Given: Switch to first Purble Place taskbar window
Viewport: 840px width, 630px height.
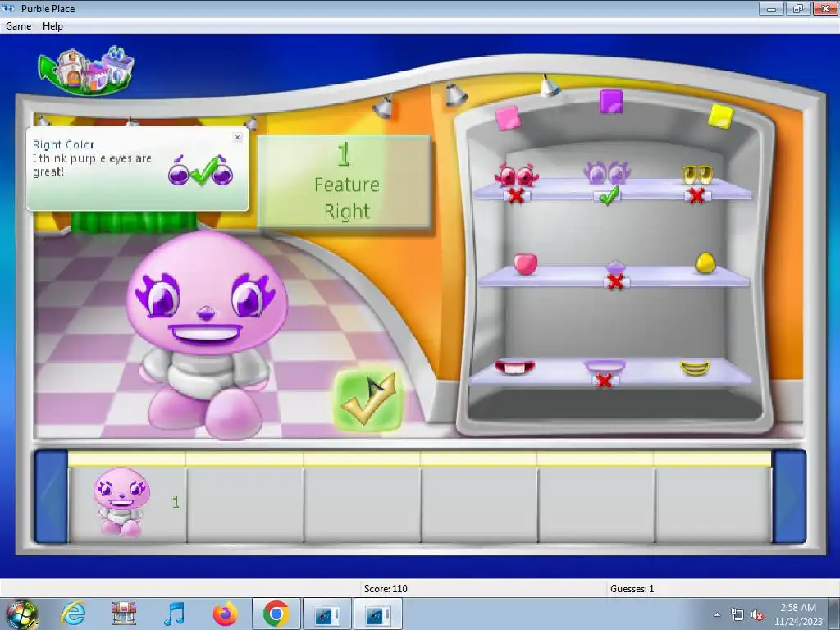Looking at the screenshot, I should pos(326,614).
